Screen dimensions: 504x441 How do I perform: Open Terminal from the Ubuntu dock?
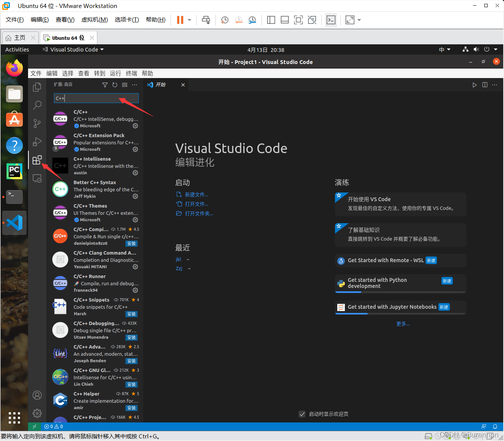coord(14,197)
